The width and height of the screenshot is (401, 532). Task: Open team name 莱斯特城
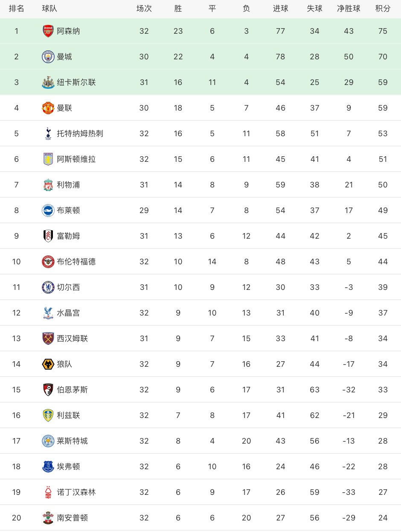click(73, 441)
